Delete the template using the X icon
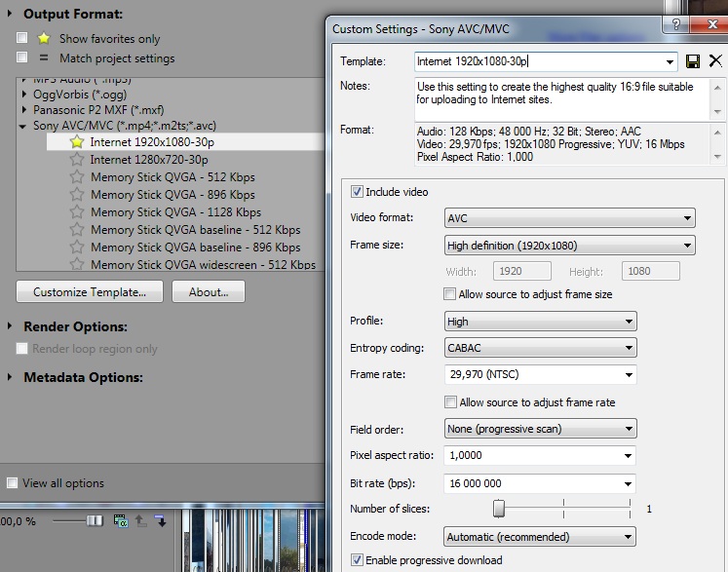This screenshot has width=728, height=572. [715, 60]
